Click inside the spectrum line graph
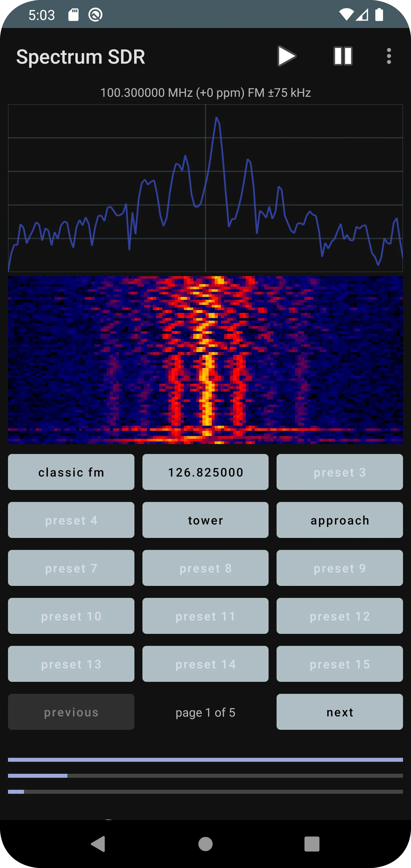The height and width of the screenshot is (868, 411). 205,188
